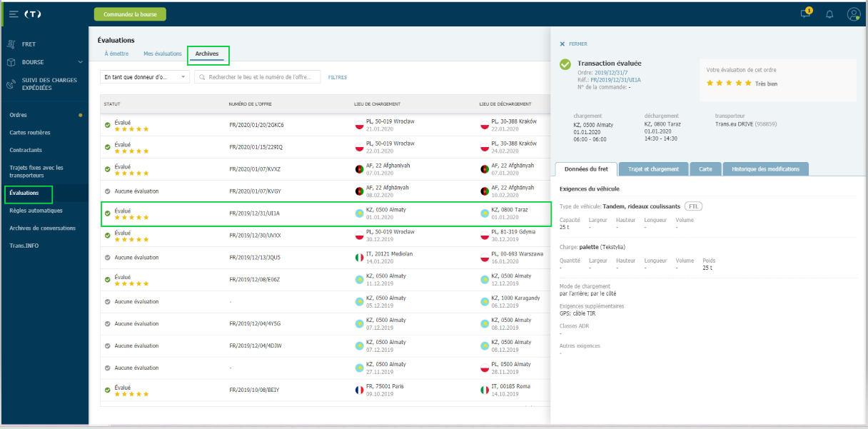The height and width of the screenshot is (429, 868).
Task: Click Italian flag beside 00185 Roma
Action: tap(485, 390)
